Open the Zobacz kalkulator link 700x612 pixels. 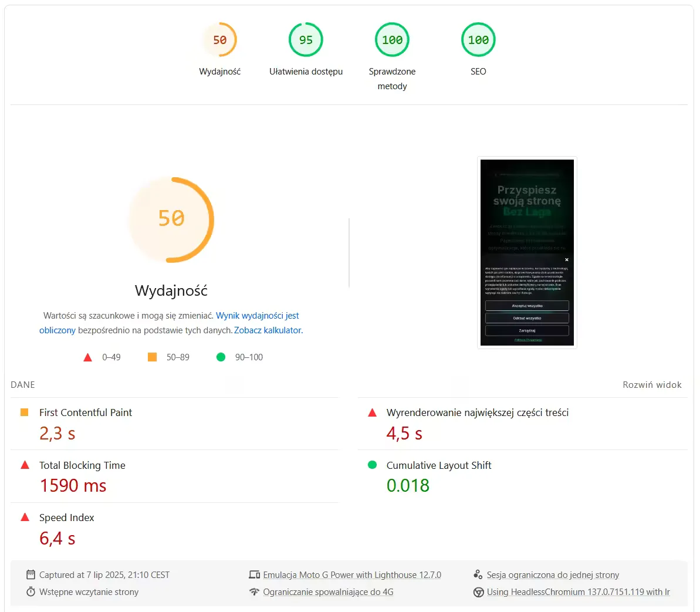point(268,330)
